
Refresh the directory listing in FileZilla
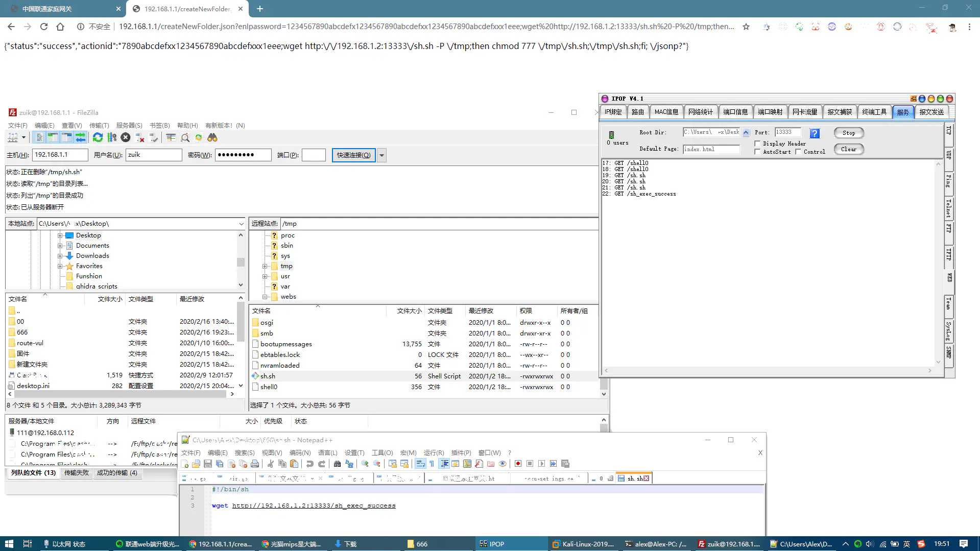coord(98,137)
